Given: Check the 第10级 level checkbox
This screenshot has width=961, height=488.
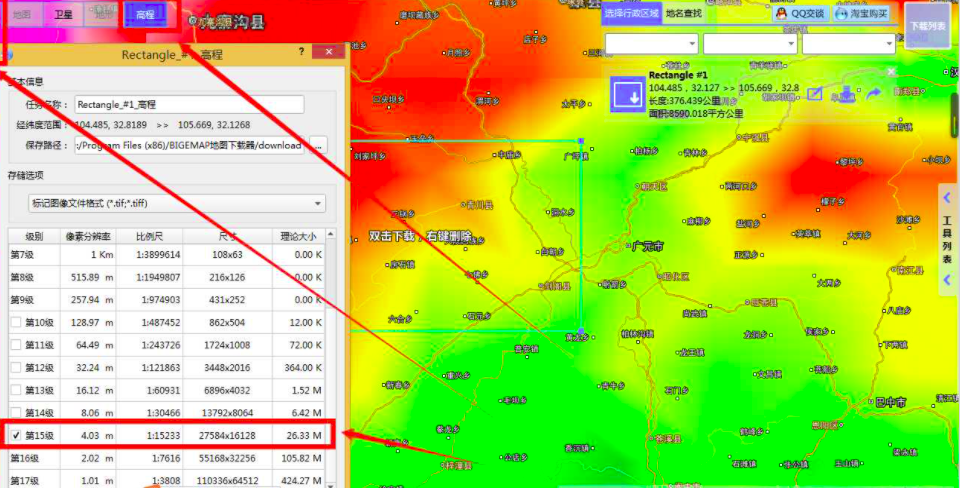Looking at the screenshot, I should tap(16, 322).
